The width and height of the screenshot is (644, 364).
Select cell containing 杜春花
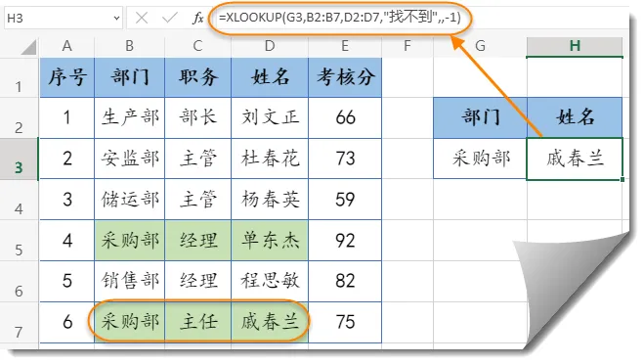click(270, 159)
